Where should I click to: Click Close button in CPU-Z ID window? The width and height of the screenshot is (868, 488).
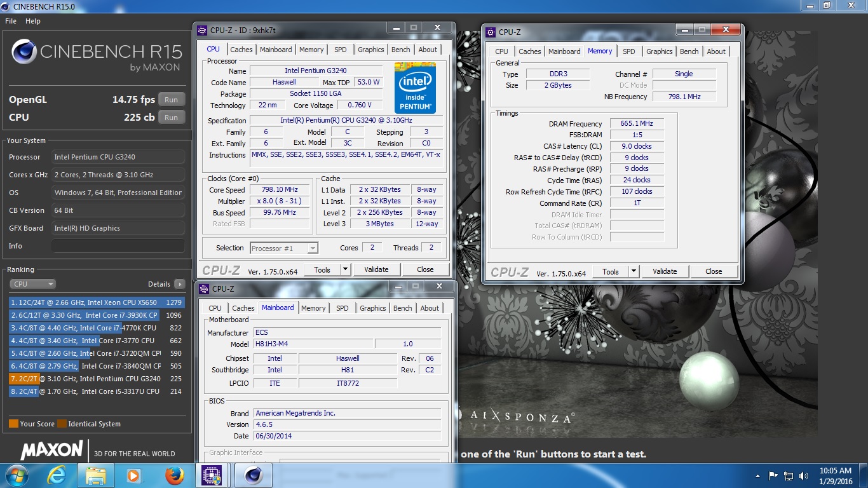point(425,269)
